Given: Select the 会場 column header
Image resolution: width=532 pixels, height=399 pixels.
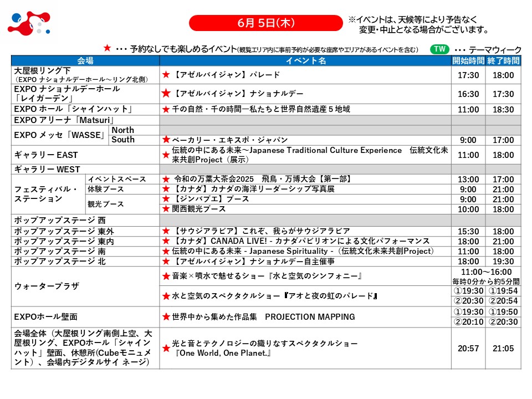Looking at the screenshot, I should point(85,61).
